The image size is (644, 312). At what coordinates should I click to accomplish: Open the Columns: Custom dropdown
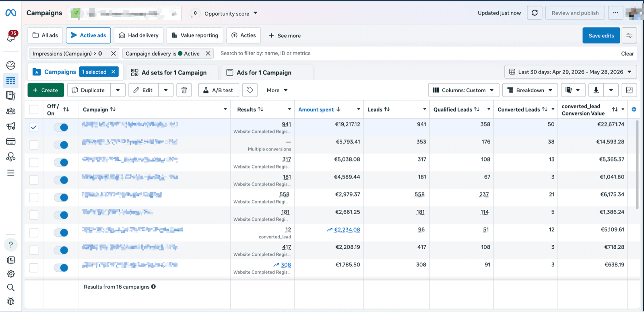tap(464, 90)
